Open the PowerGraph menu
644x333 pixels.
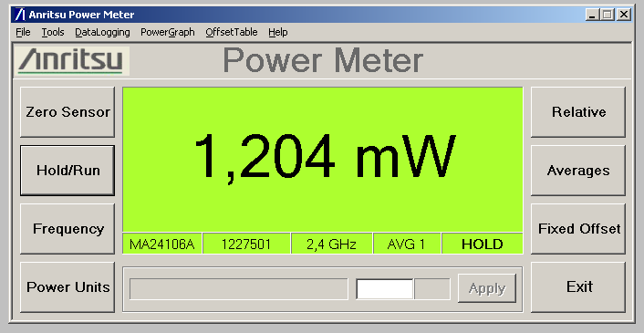[168, 32]
